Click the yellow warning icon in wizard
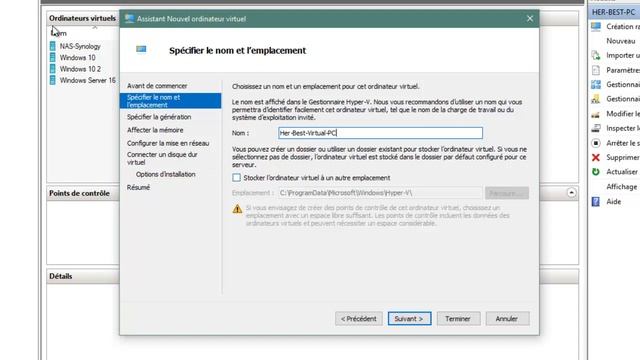This screenshot has width=640, height=360. [x=237, y=209]
